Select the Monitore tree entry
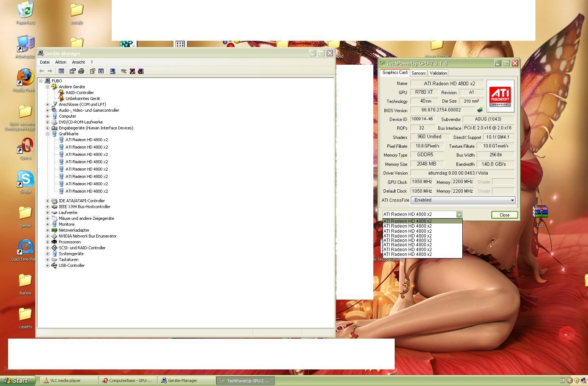 tap(67, 224)
